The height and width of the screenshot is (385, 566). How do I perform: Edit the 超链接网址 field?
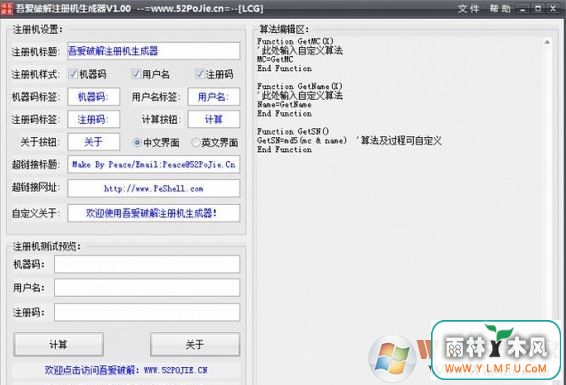pos(153,188)
